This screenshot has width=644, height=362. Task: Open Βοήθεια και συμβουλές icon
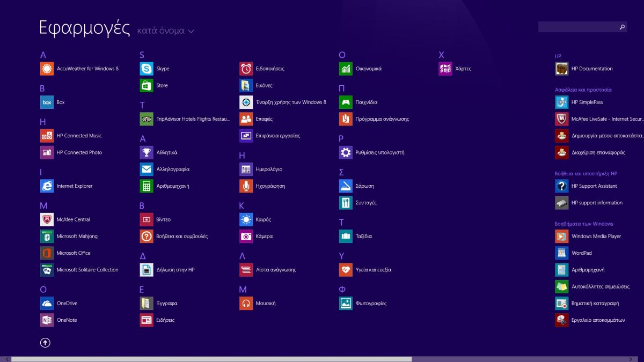(x=147, y=236)
